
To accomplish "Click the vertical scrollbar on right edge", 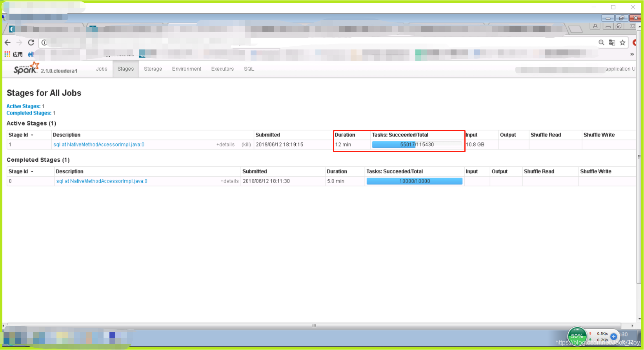I will 639,156.
